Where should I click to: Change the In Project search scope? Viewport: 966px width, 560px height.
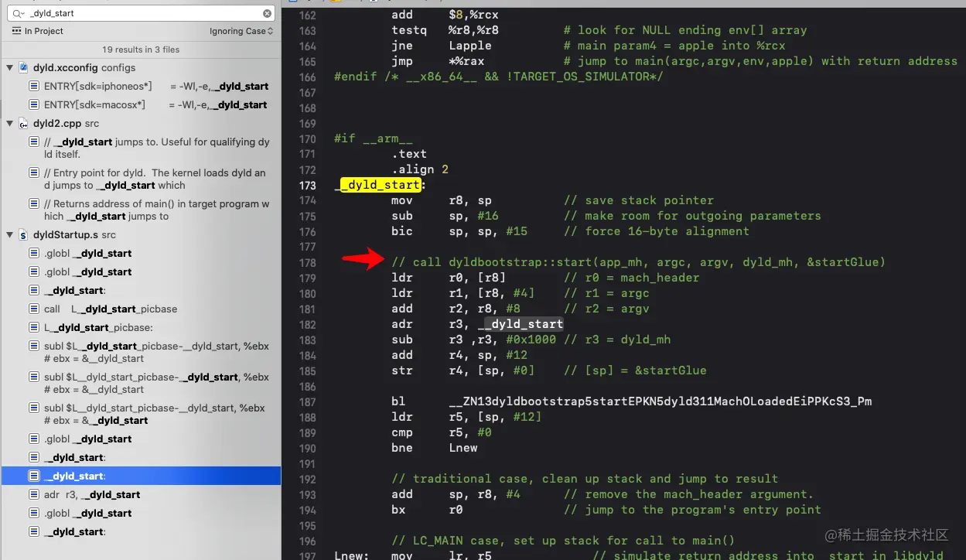(38, 31)
